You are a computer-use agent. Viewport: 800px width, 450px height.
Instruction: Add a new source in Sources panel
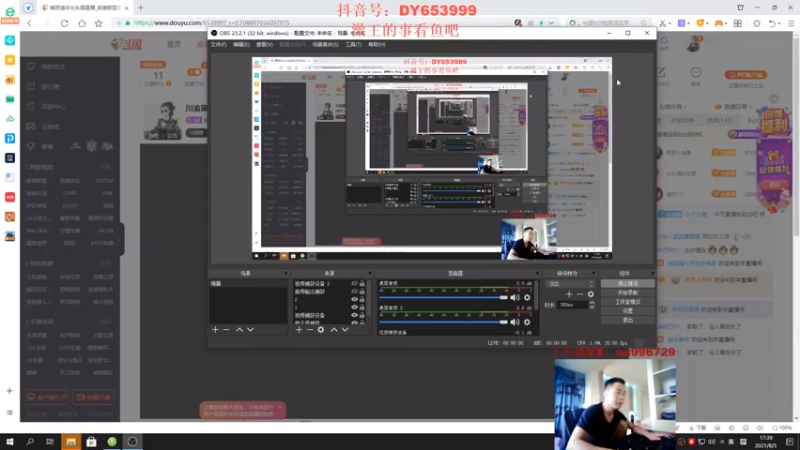click(x=299, y=330)
